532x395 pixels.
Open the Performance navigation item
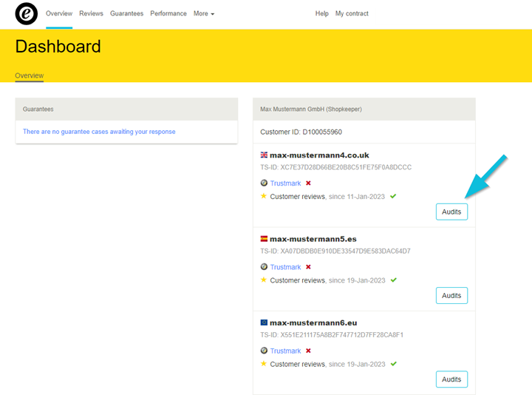[168, 13]
